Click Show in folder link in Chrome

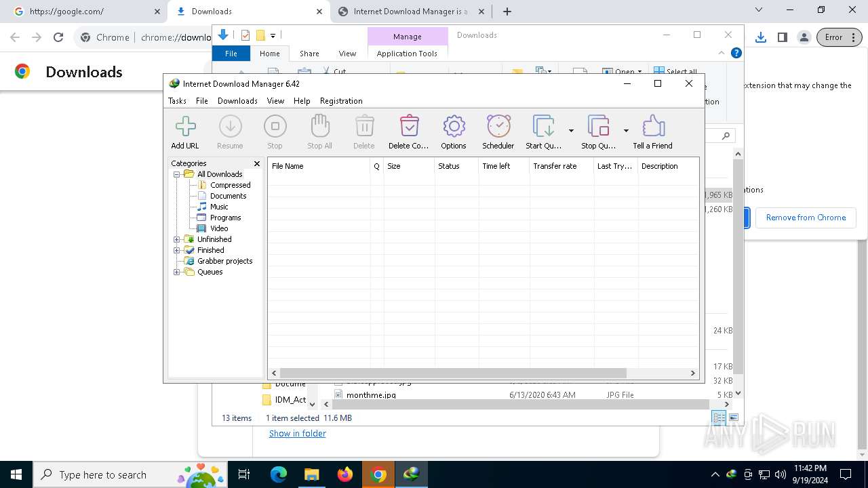[298, 434]
